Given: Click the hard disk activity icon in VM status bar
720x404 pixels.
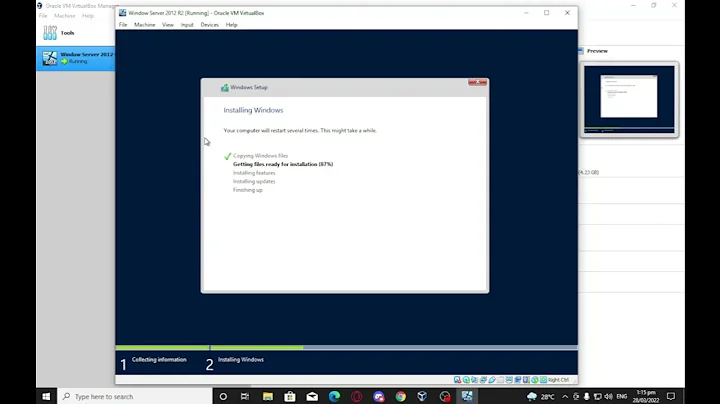Looking at the screenshot, I should pos(457,380).
